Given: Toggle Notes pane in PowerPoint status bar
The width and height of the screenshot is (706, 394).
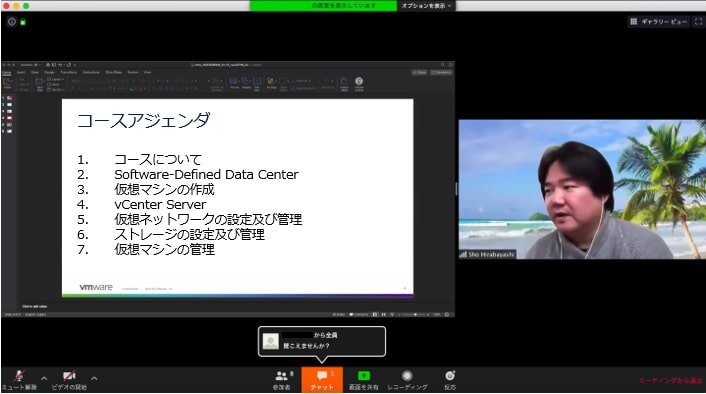Looking at the screenshot, I should click(338, 314).
